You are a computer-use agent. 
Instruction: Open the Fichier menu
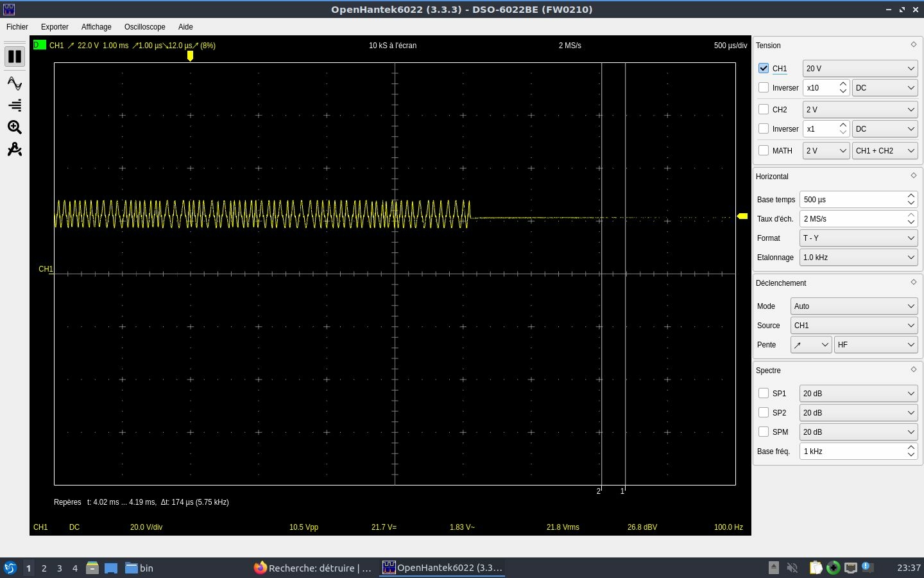point(17,27)
